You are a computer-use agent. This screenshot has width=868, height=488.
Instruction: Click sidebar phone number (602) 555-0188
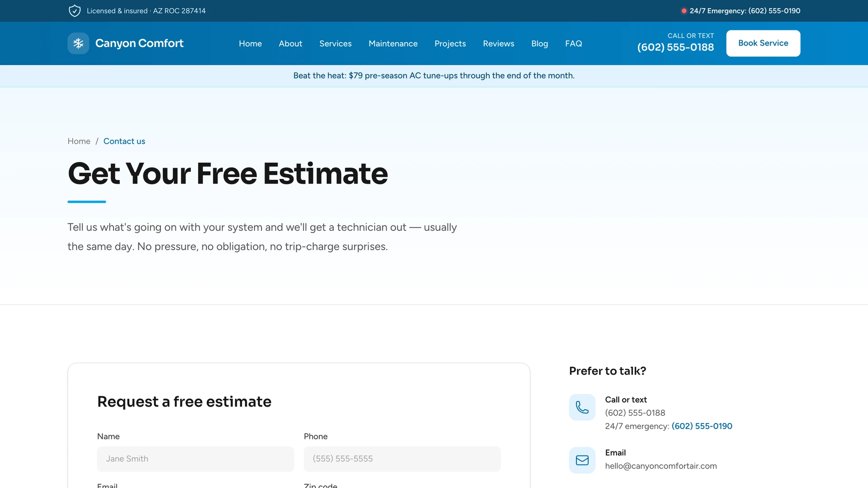click(x=635, y=413)
